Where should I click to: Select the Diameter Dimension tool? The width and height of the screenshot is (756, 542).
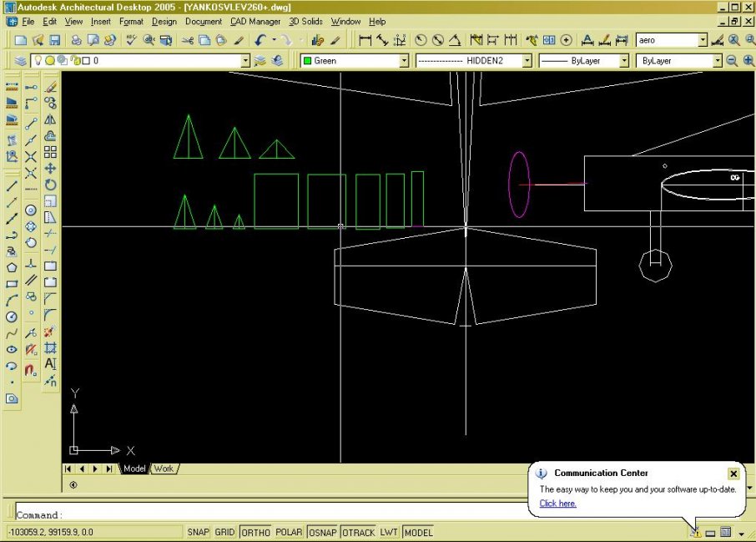438,40
